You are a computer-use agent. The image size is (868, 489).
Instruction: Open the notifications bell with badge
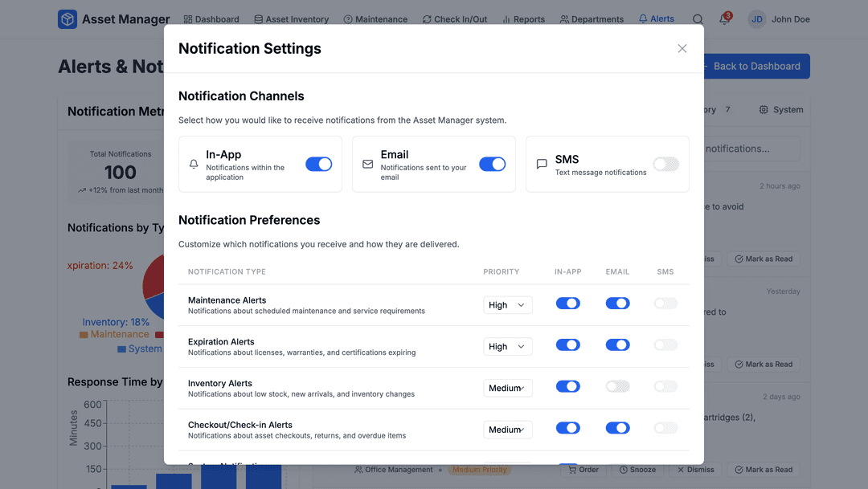(724, 19)
